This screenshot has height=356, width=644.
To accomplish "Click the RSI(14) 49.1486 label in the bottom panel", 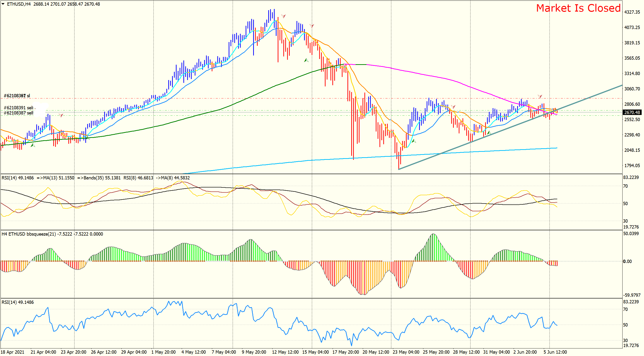I will (17, 302).
